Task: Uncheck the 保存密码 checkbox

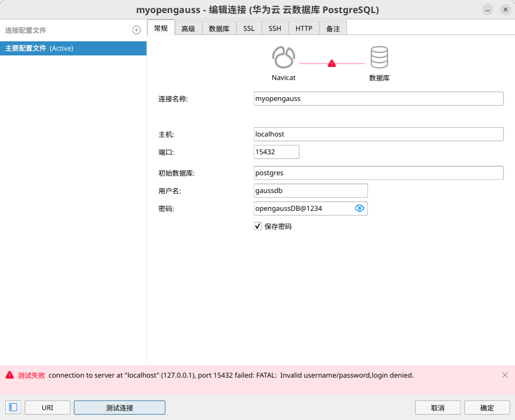Action: pos(257,226)
